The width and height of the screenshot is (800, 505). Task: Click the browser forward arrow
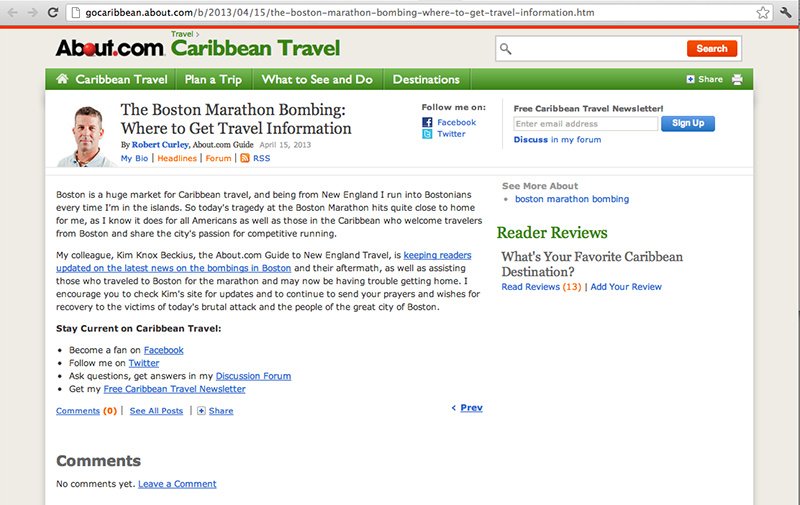pos(33,13)
